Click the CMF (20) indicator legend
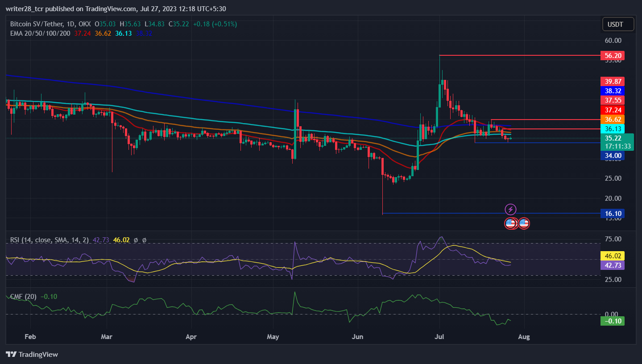The width and height of the screenshot is (642, 364). (24, 296)
